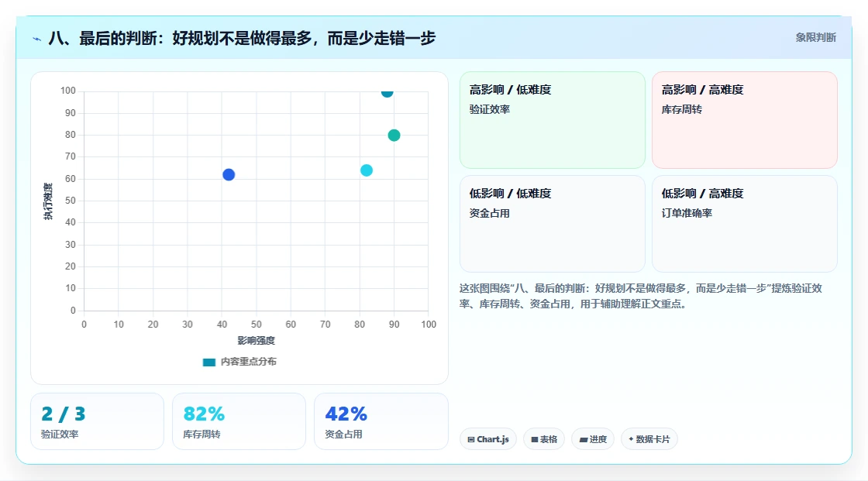Click 库存周转 in the pink quadrant card

[x=682, y=109]
